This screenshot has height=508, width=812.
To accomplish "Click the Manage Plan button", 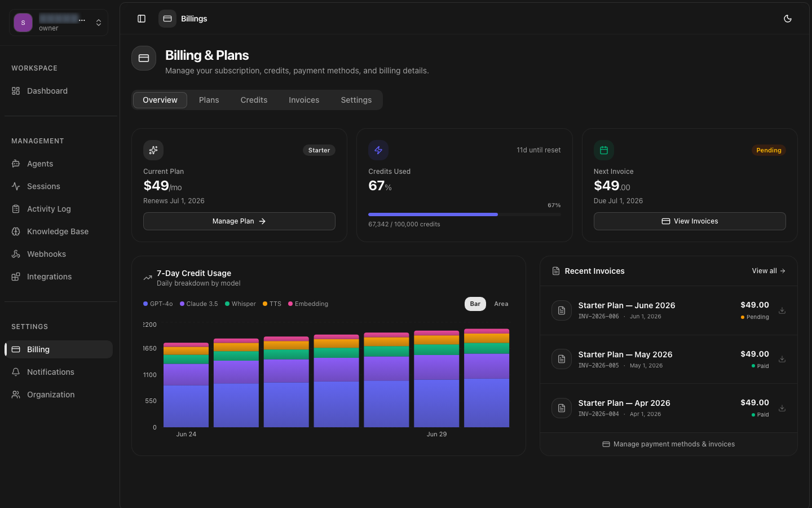I will [x=239, y=221].
